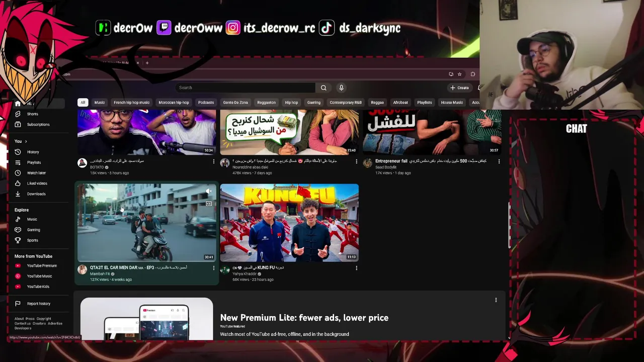Select the Music filter chip
This screenshot has height=362, width=644.
[100, 103]
